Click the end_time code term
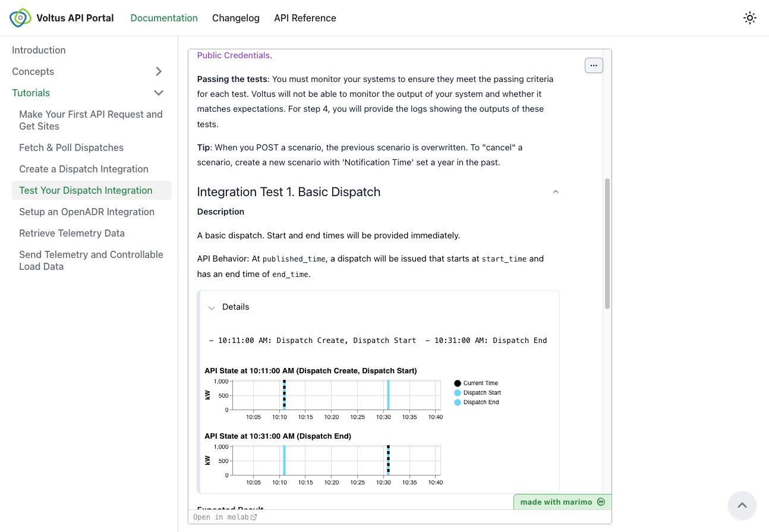The image size is (769, 532). tap(291, 275)
